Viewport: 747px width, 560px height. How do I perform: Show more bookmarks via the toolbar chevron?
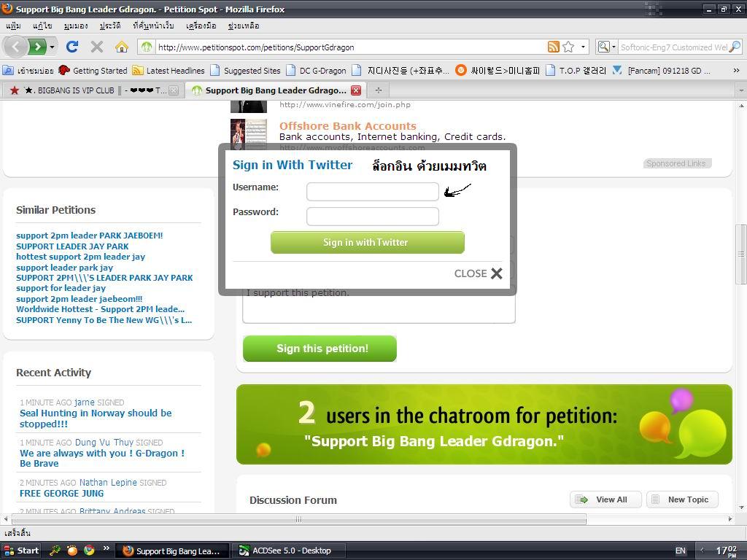(x=736, y=71)
